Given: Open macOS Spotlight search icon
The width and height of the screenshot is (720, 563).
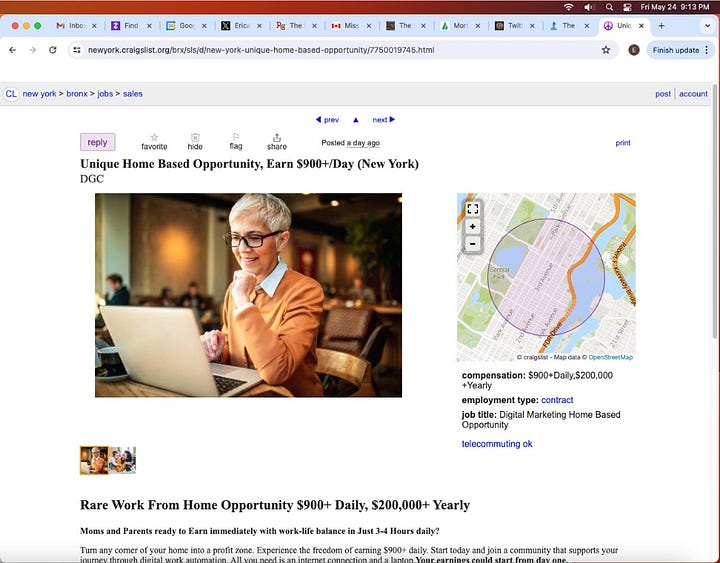Looking at the screenshot, I should pos(609,7).
